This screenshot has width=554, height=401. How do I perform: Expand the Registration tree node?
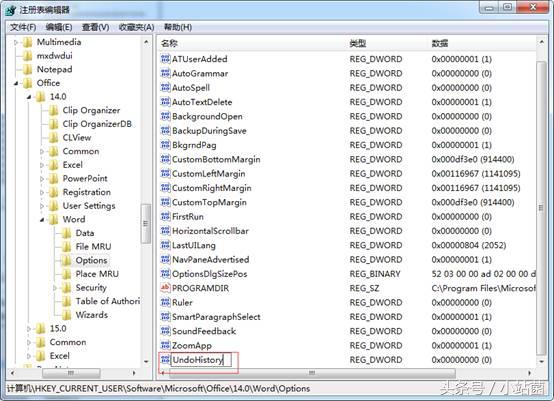42,193
